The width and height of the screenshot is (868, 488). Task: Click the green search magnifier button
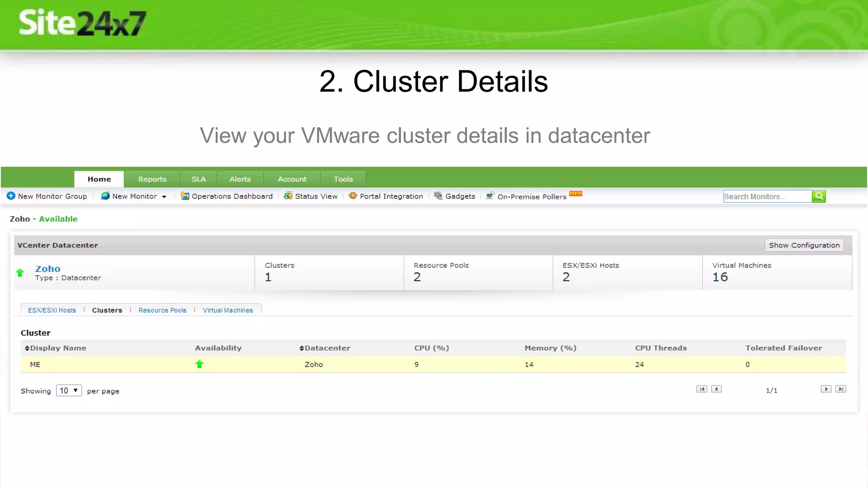819,196
